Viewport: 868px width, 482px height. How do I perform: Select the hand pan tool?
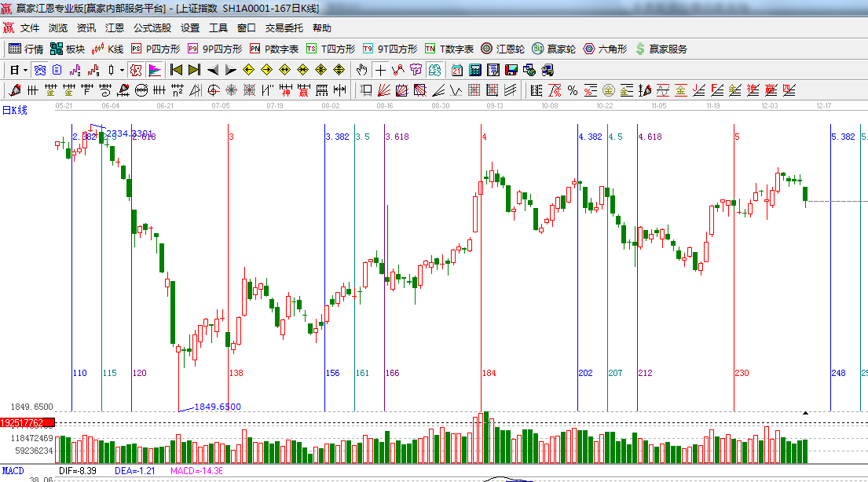point(362,70)
